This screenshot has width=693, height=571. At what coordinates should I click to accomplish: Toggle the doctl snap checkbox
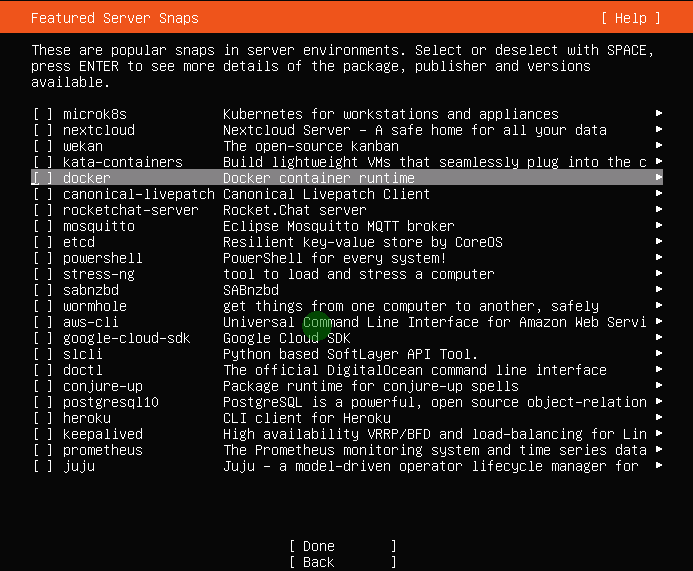(x=43, y=370)
